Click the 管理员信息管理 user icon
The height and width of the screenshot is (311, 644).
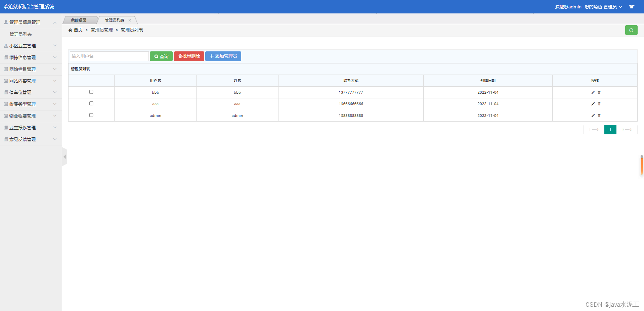pos(6,22)
